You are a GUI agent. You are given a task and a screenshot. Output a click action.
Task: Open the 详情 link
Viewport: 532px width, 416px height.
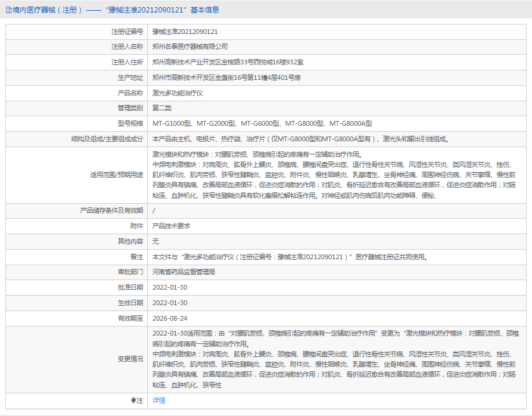pyautogui.click(x=159, y=401)
